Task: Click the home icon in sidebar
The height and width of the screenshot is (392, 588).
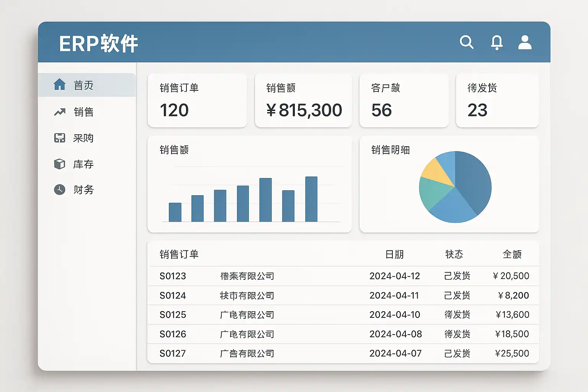Action: 59,85
